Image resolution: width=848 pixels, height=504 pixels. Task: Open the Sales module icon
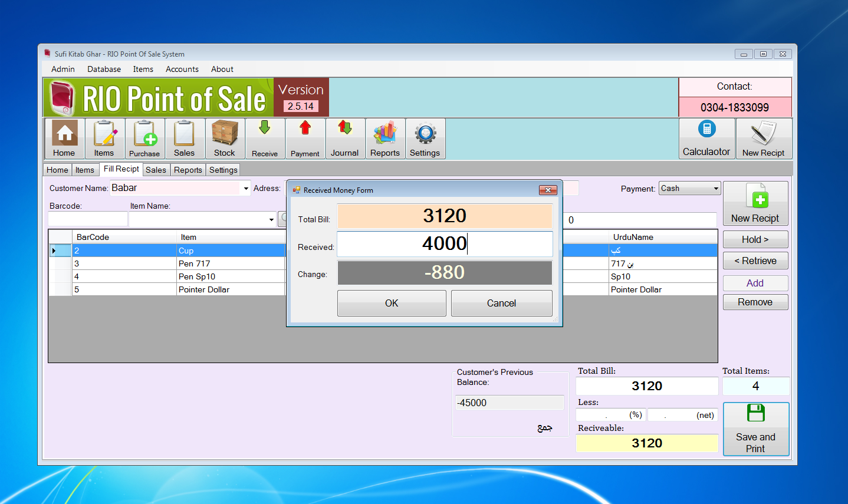click(185, 138)
